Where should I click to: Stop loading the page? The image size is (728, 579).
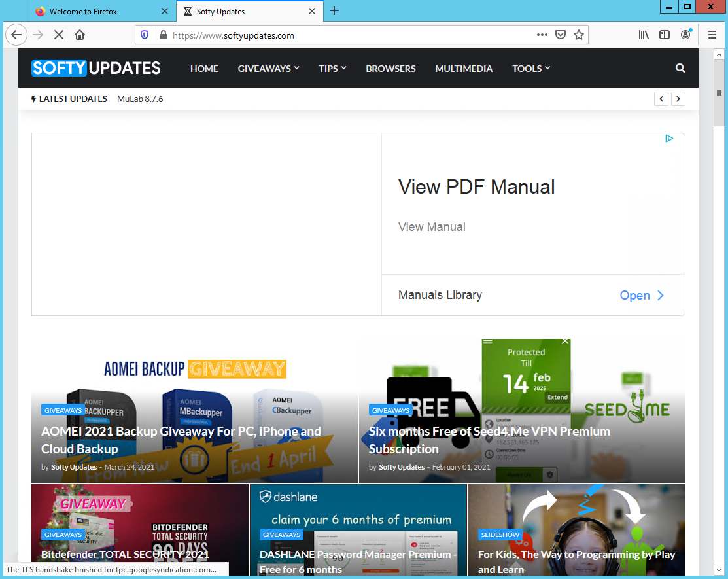coord(58,35)
